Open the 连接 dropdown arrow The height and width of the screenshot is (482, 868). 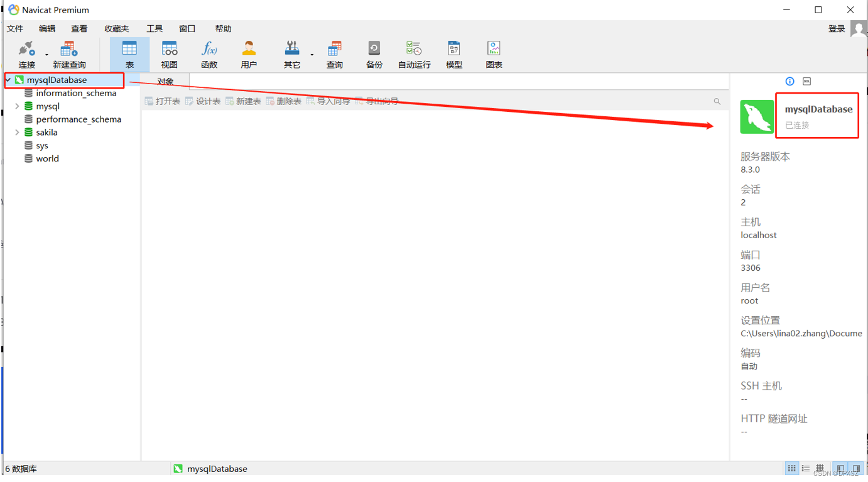click(x=46, y=55)
